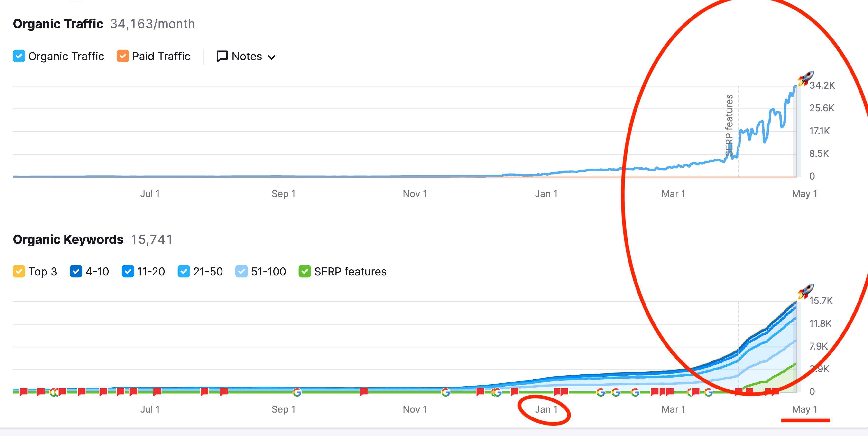
Task: Click the Notes speech bubble icon
Action: coord(222,56)
